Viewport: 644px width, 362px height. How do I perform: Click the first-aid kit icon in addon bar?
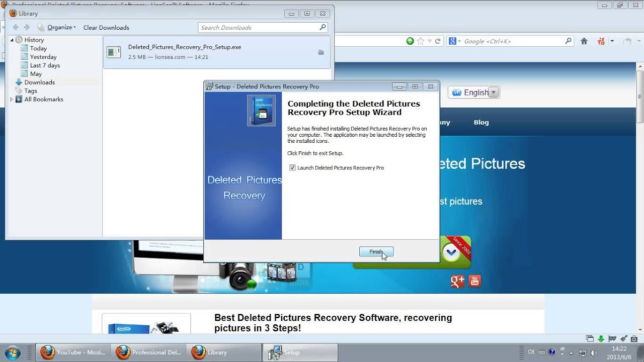click(x=635, y=339)
